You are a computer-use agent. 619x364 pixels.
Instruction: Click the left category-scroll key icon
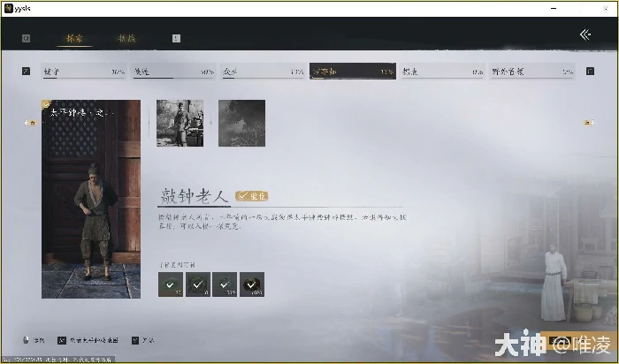[x=26, y=71]
